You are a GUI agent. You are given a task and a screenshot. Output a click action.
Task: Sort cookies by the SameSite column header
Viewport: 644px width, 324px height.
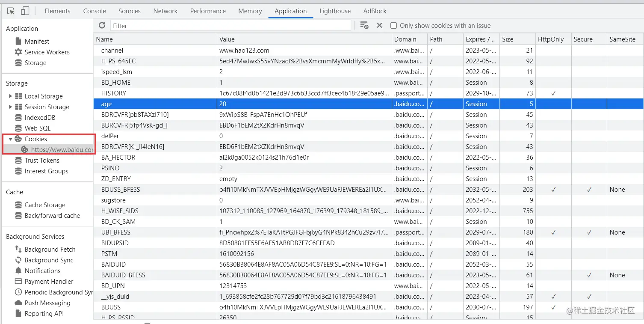coord(625,39)
